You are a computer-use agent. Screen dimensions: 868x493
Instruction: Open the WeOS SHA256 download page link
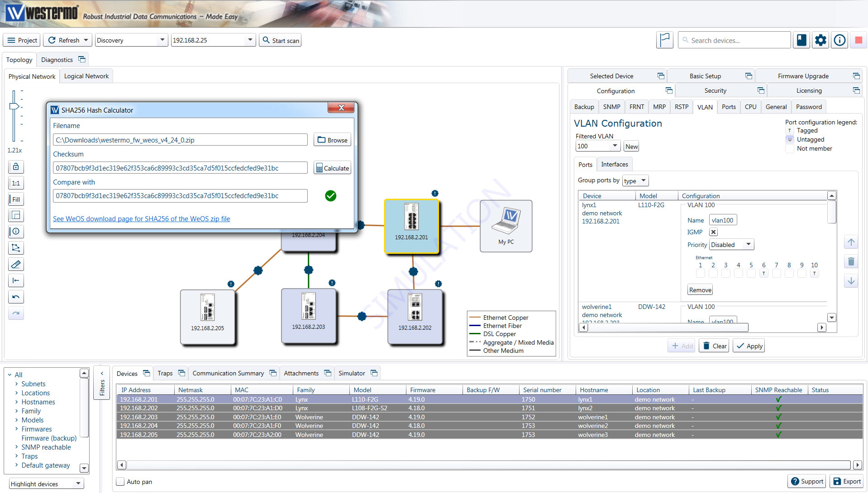tap(141, 218)
